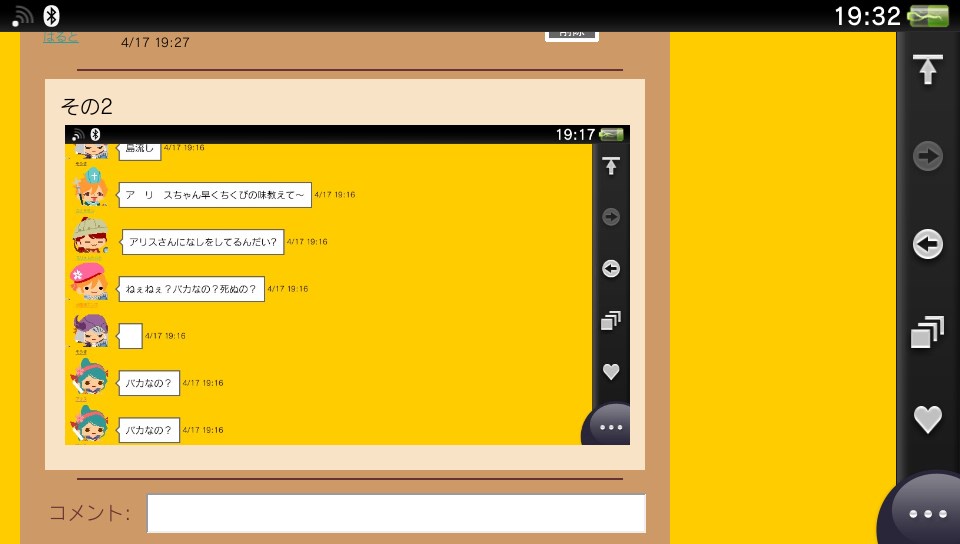
Task: Click chat bubble アリスさんになしをしてるんだい?
Action: click(203, 242)
